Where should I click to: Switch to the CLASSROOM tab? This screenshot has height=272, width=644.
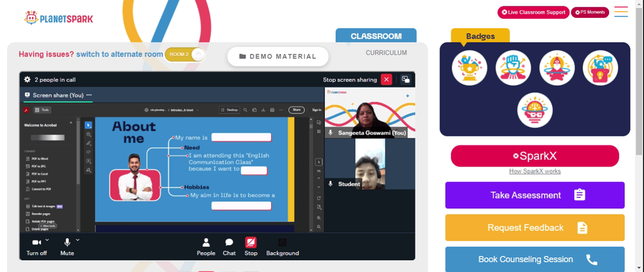(x=376, y=36)
